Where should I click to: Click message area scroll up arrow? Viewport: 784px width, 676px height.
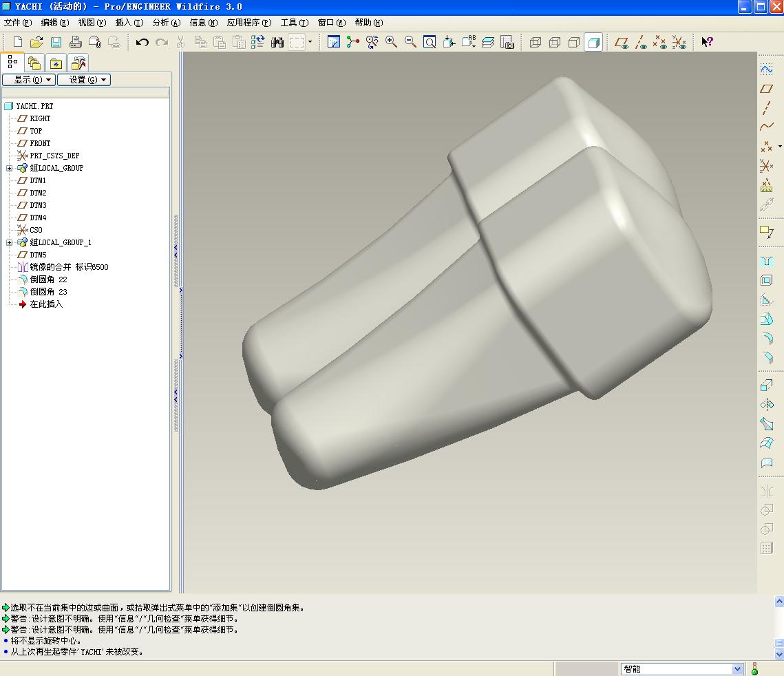[x=779, y=601]
